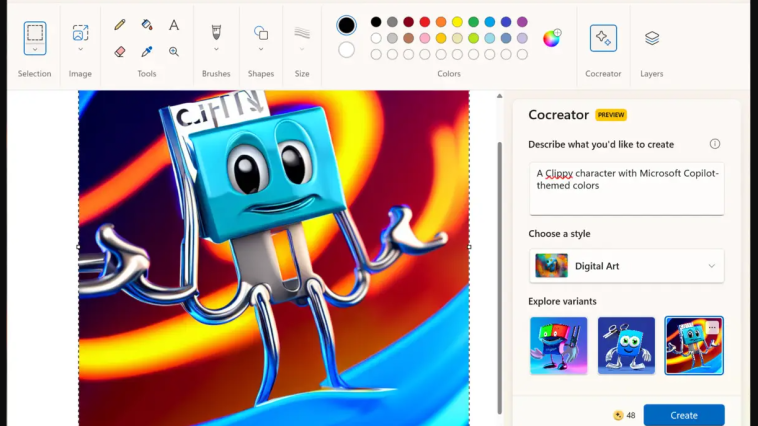Select the Text tool

[x=174, y=25]
